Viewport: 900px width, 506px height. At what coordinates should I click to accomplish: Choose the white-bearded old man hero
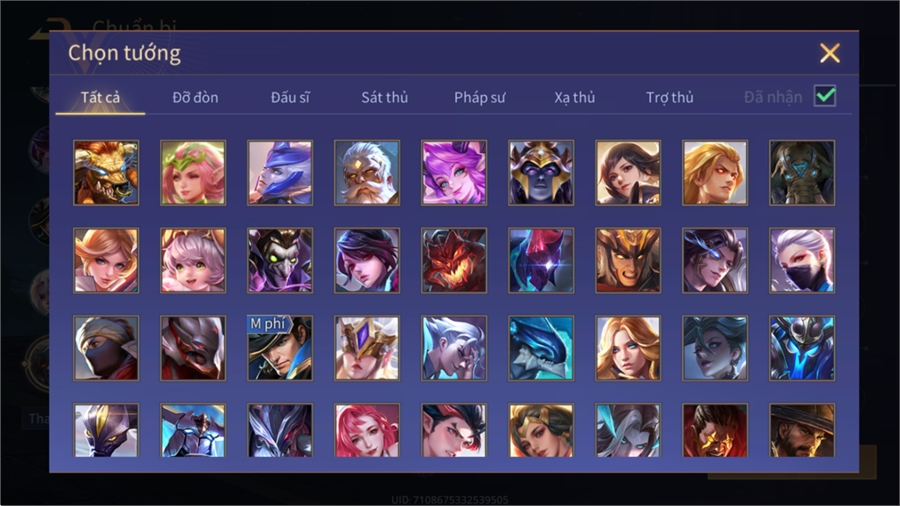367,173
